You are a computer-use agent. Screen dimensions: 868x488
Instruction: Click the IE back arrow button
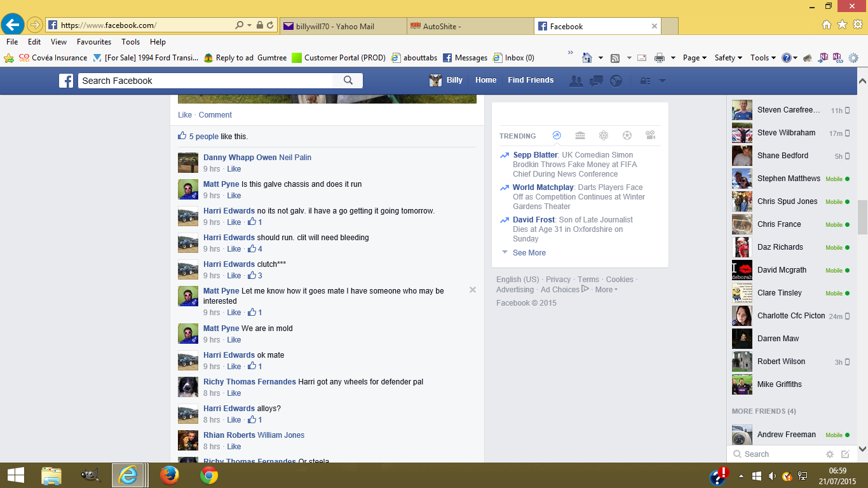click(12, 25)
